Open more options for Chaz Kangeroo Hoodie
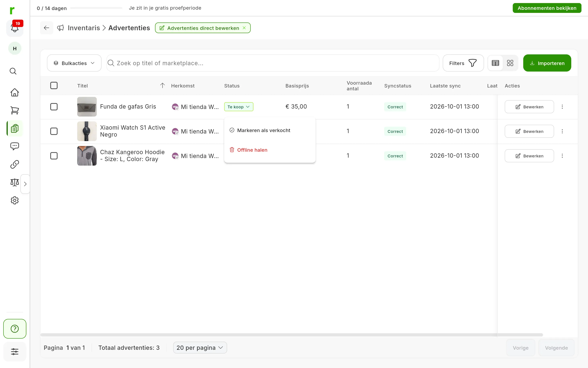588x368 pixels. (x=562, y=156)
